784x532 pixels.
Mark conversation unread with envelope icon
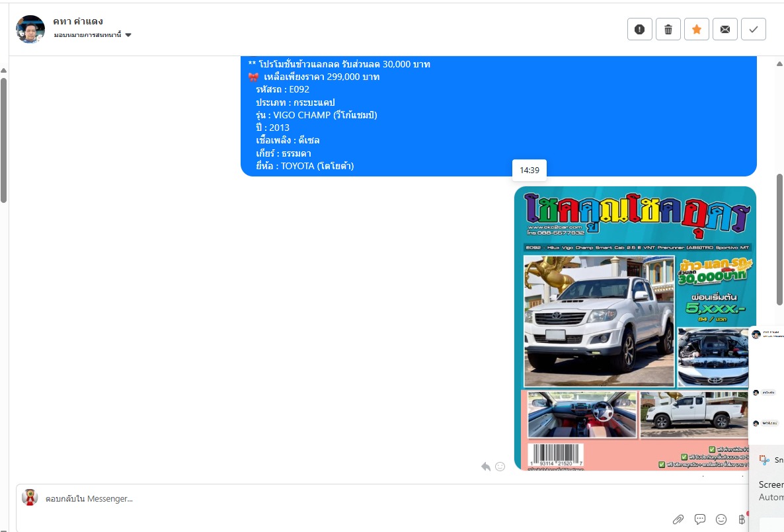725,30
